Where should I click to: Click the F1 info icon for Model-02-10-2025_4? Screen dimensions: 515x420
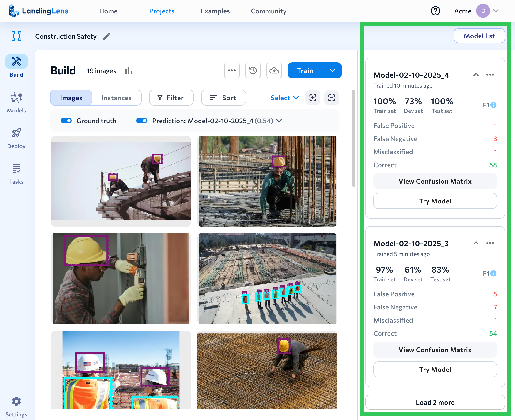pos(493,105)
